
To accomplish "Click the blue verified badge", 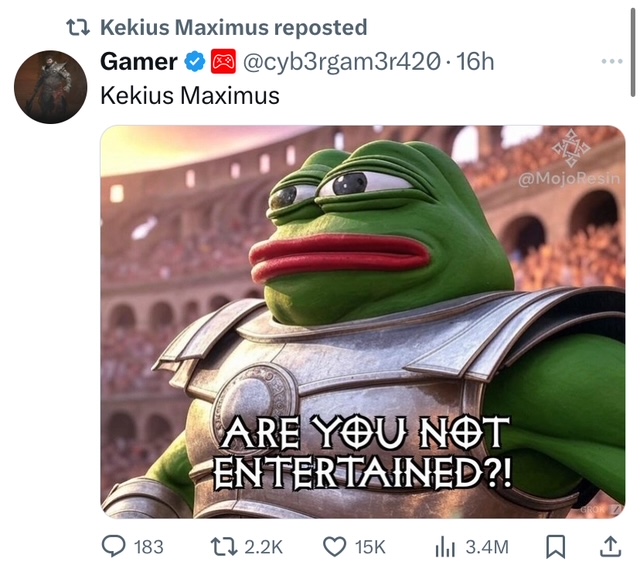I will (x=195, y=62).
